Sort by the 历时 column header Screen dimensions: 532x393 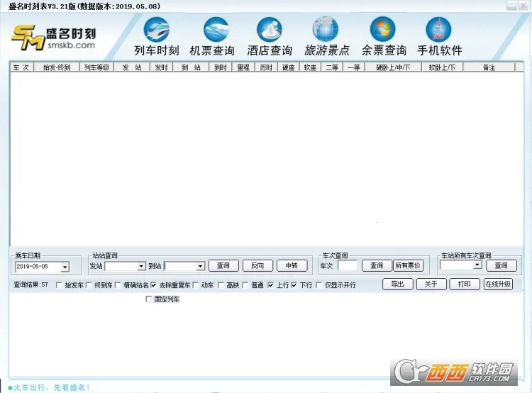click(x=266, y=67)
